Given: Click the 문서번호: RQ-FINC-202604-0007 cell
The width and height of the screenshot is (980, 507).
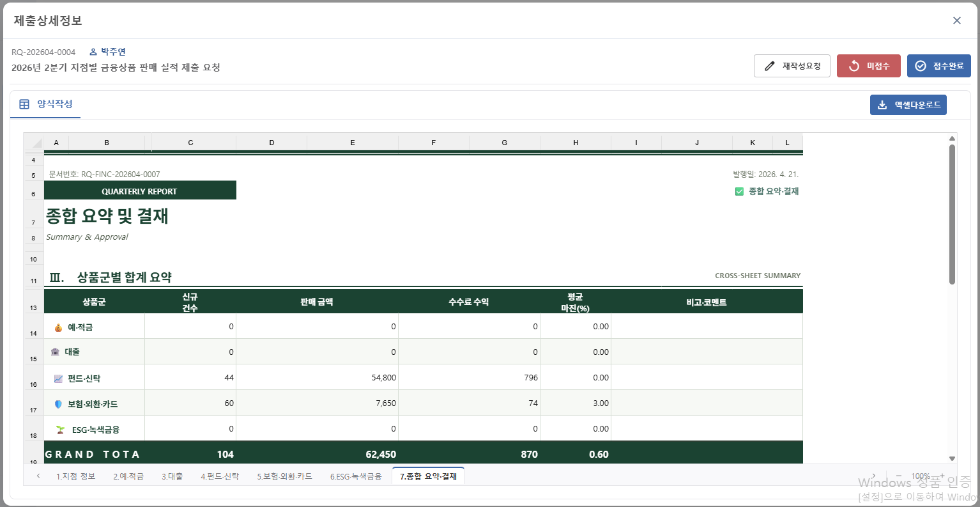Looking at the screenshot, I should pos(105,174).
